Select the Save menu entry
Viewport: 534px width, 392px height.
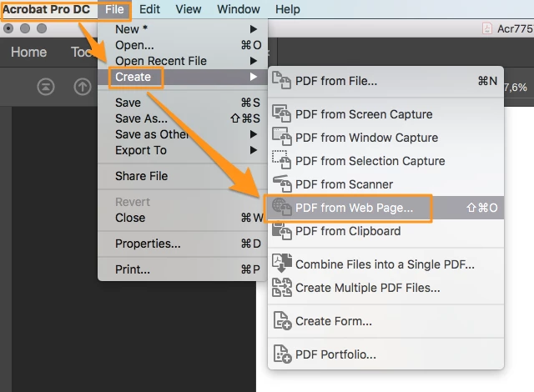(x=182, y=103)
